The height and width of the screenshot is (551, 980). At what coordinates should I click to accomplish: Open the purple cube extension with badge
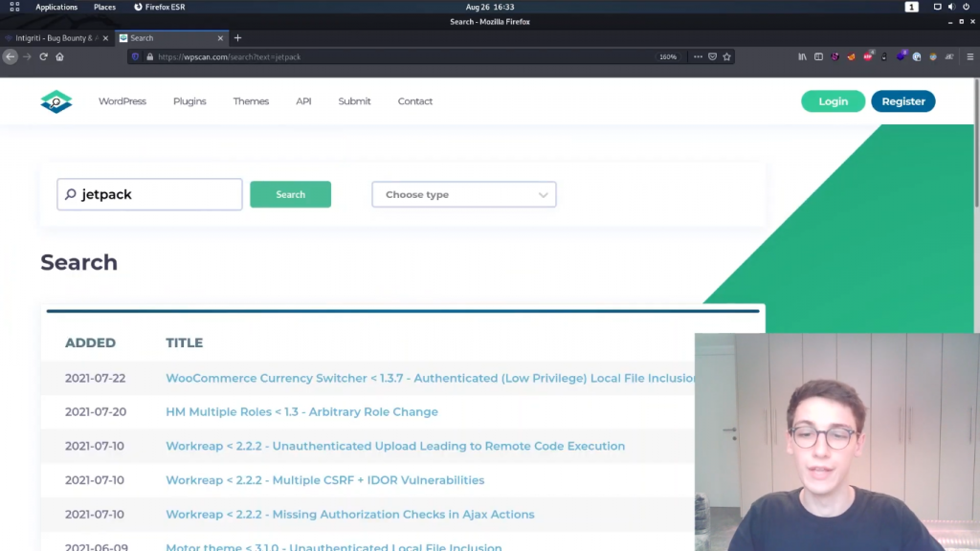point(901,56)
